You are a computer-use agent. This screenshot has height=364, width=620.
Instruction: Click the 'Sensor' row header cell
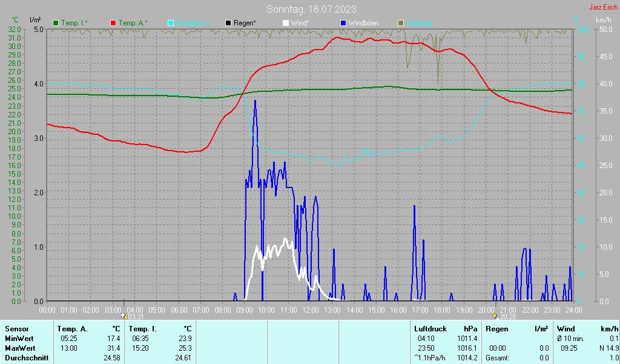coord(17,329)
